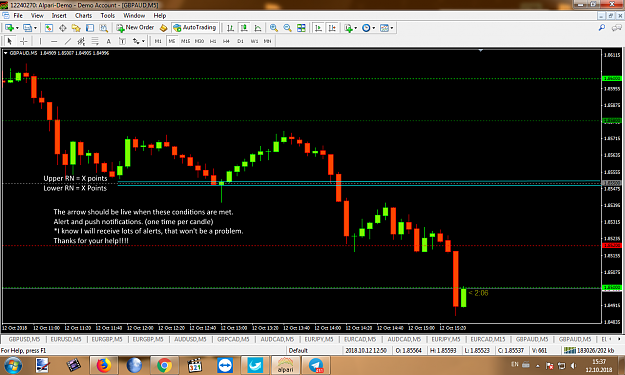The height and width of the screenshot is (375, 625).
Task: Select the M15 timeframe
Action: (x=185, y=41)
